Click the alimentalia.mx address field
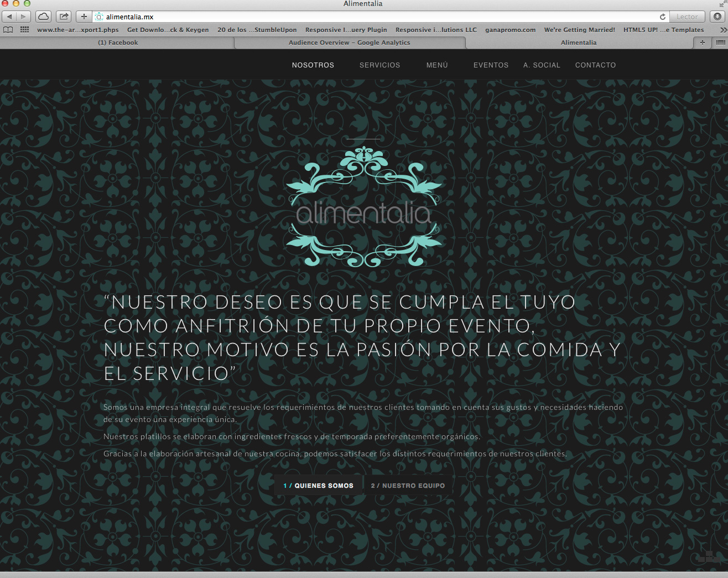Screen dimensions: 728x578 tap(382, 17)
